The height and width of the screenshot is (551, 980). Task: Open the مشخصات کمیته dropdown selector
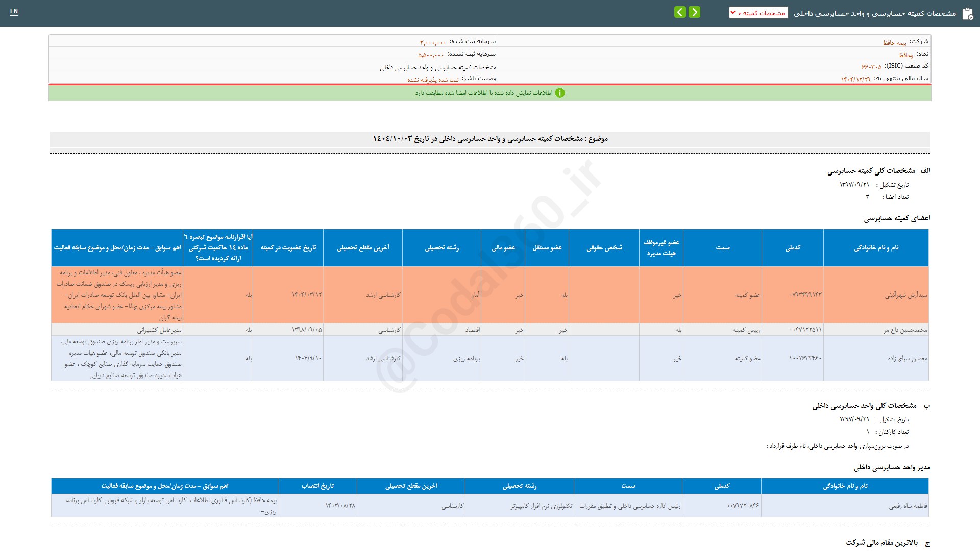[x=758, y=13]
